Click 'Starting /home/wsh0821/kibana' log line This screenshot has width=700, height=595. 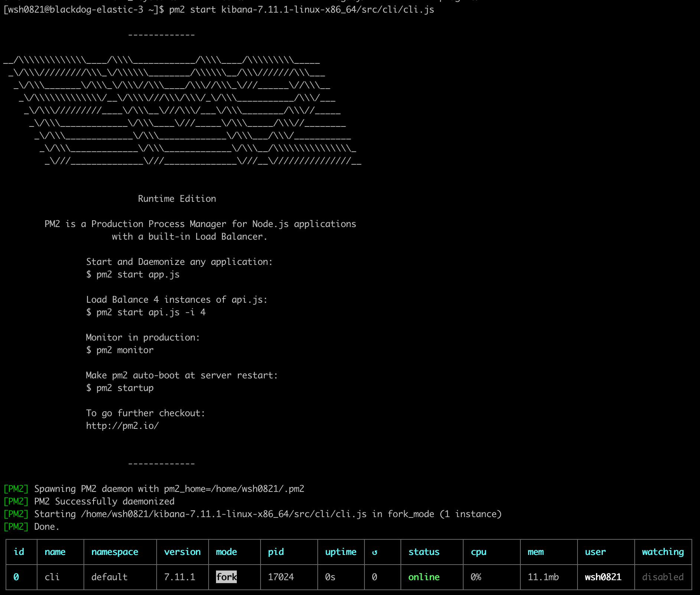coord(252,514)
